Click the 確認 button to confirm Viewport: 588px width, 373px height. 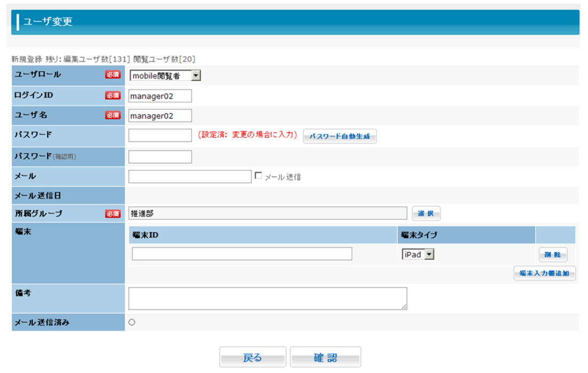[325, 358]
